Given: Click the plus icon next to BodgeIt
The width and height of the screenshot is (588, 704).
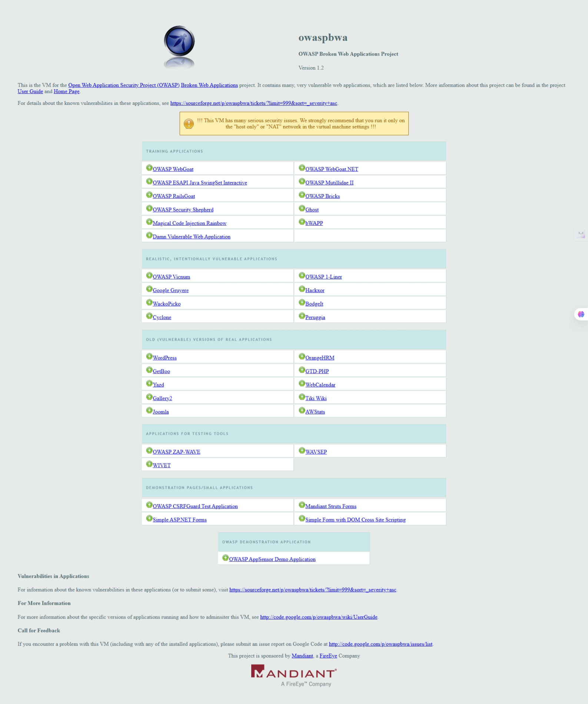Looking at the screenshot, I should pyautogui.click(x=302, y=303).
